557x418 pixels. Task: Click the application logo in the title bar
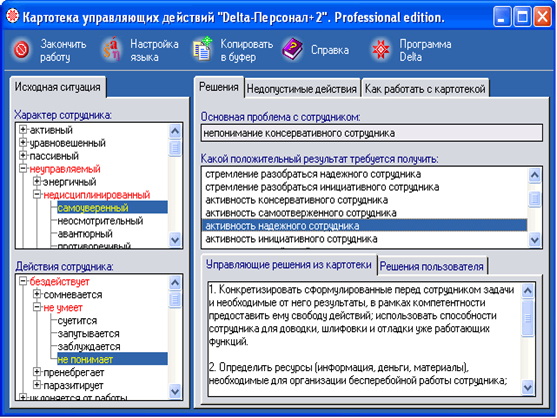click(x=12, y=16)
